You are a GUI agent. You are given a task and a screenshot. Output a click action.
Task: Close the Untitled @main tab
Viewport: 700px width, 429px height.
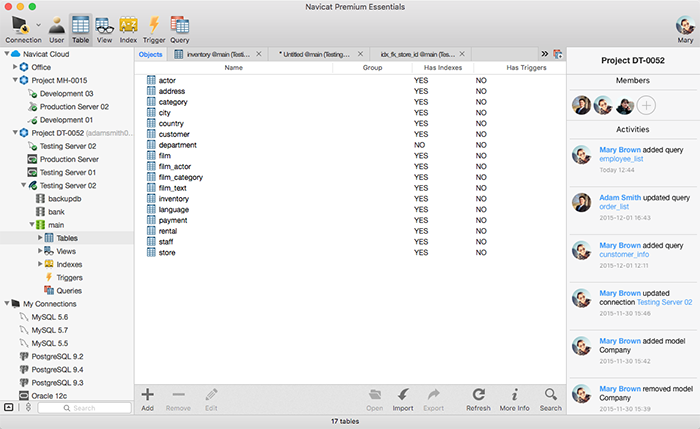(x=360, y=54)
